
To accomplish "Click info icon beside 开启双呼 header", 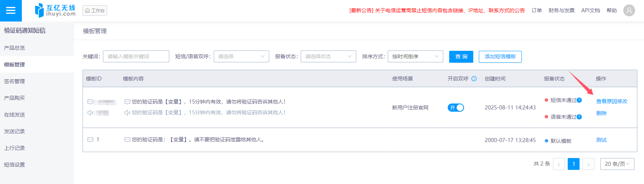I will click(x=474, y=79).
